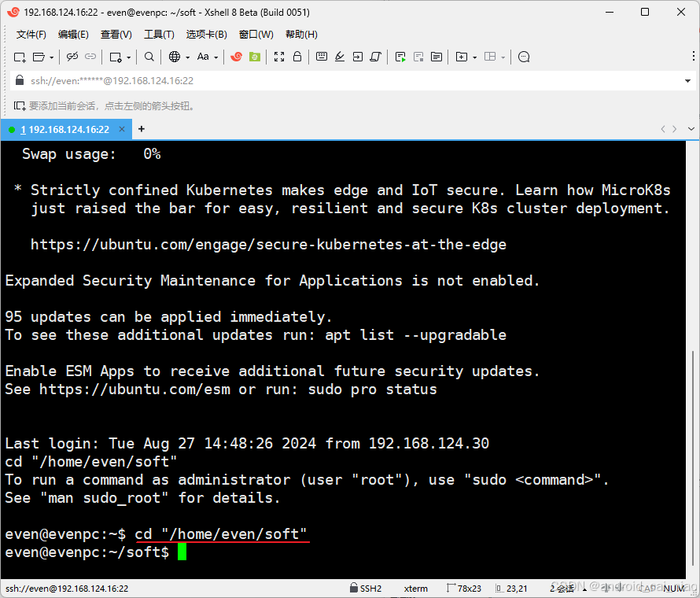Expand the greyed tab layout dropdown arrow
This screenshot has height=598, width=700.
click(x=503, y=57)
